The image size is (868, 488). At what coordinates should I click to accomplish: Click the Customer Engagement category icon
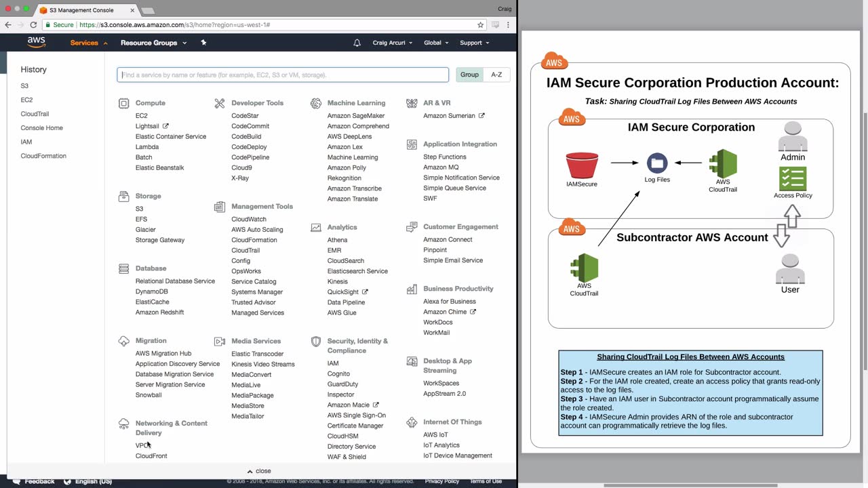[x=412, y=227]
